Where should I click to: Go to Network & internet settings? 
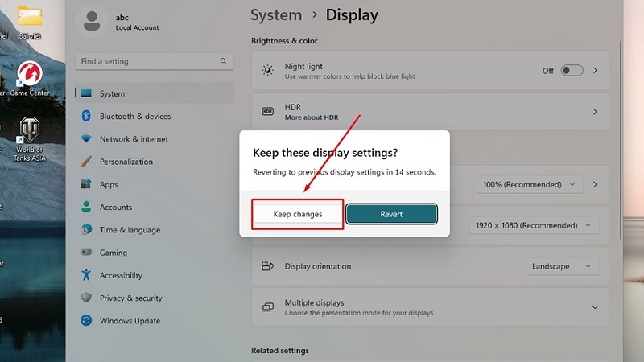coord(155,138)
